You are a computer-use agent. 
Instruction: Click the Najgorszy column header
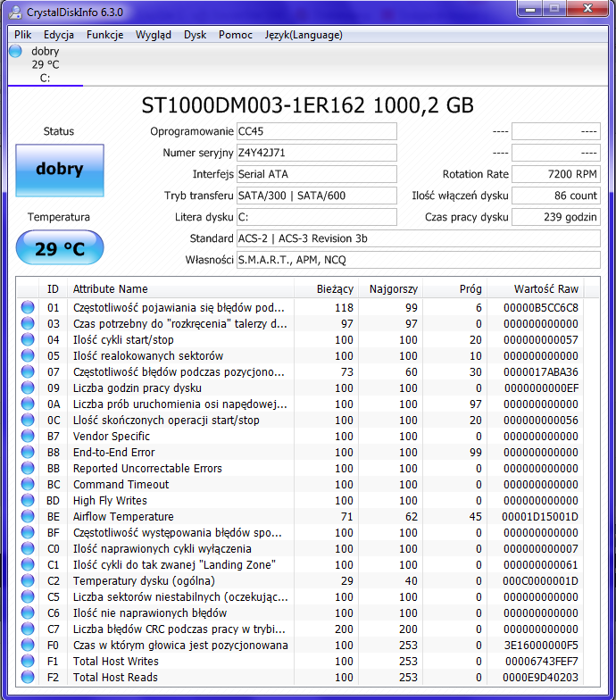(390, 289)
